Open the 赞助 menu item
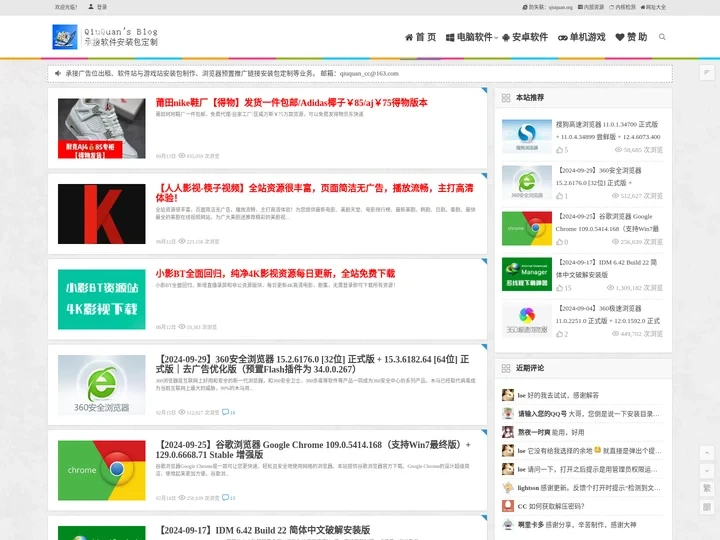This screenshot has height=540, width=720. pyautogui.click(x=631, y=37)
